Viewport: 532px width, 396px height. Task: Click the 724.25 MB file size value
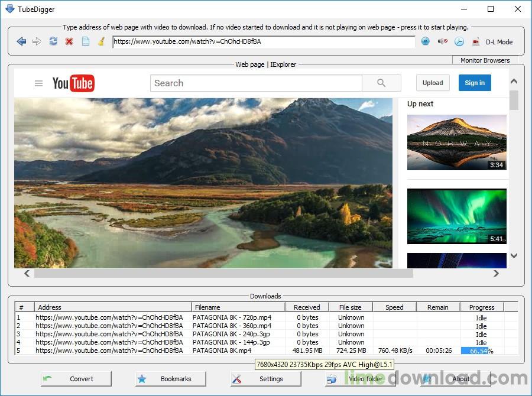[351, 350]
